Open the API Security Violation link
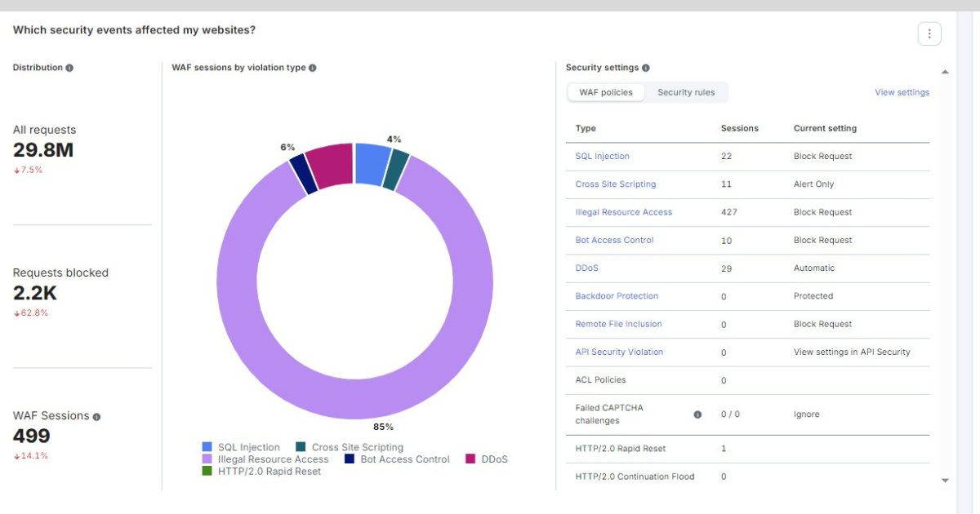980x514 pixels. click(619, 352)
